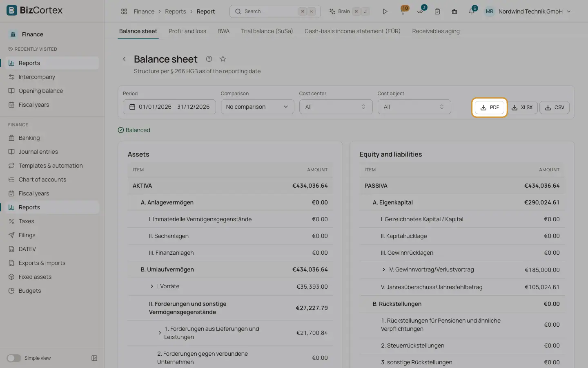Click the Search field in top bar
Viewport: 588px width, 368px height.
point(275,11)
